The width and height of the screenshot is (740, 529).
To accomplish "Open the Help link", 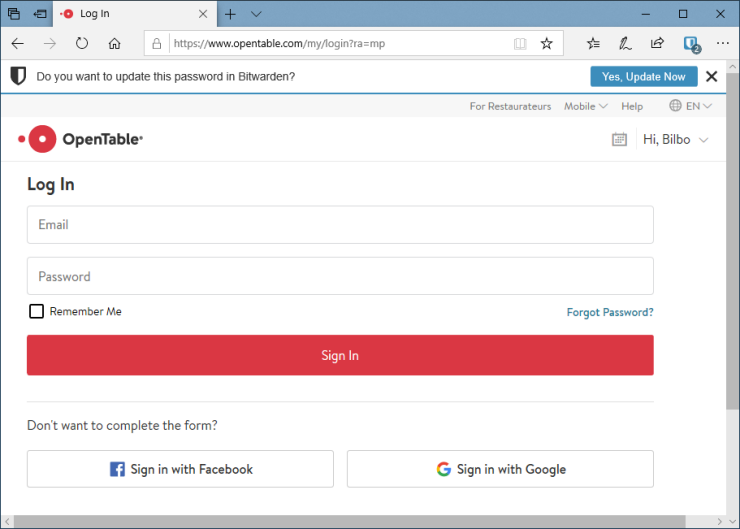I will click(x=632, y=106).
